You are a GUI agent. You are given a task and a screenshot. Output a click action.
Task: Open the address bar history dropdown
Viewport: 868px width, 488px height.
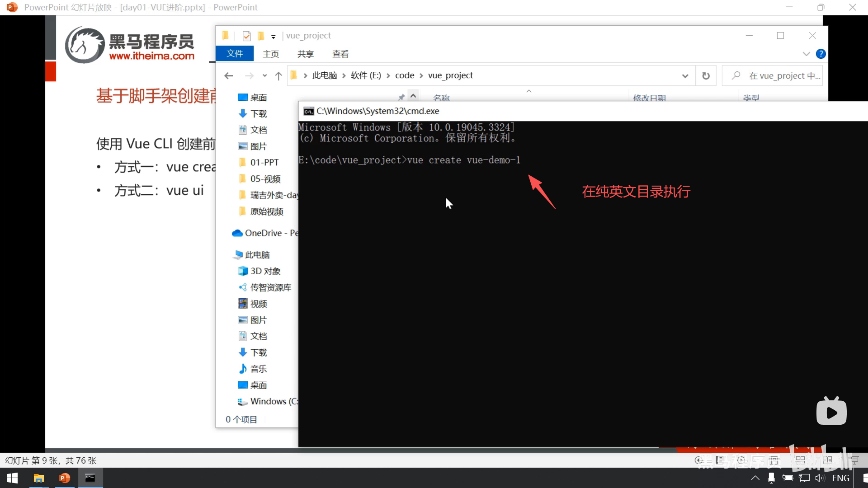[x=685, y=76]
